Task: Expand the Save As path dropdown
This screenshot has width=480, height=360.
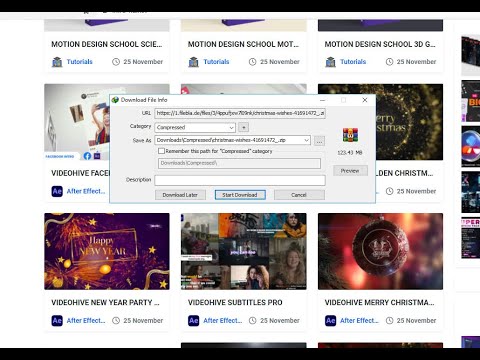Action: pyautogui.click(x=306, y=140)
